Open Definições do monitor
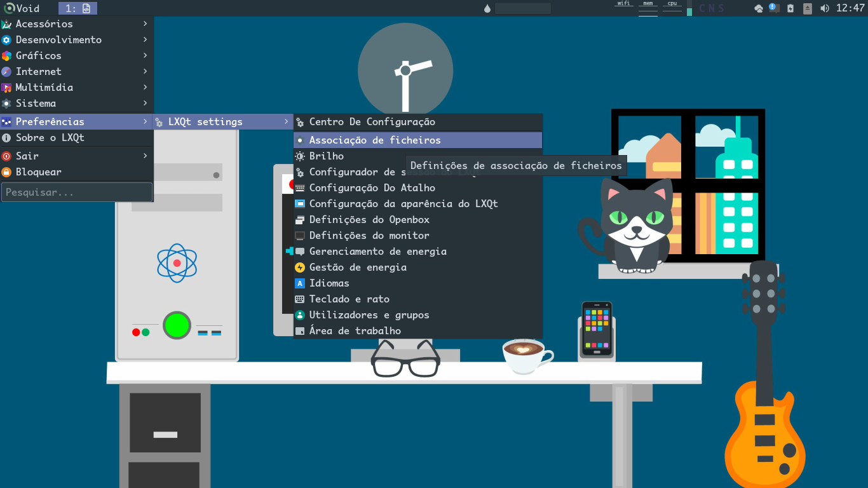The height and width of the screenshot is (488, 868). point(369,236)
